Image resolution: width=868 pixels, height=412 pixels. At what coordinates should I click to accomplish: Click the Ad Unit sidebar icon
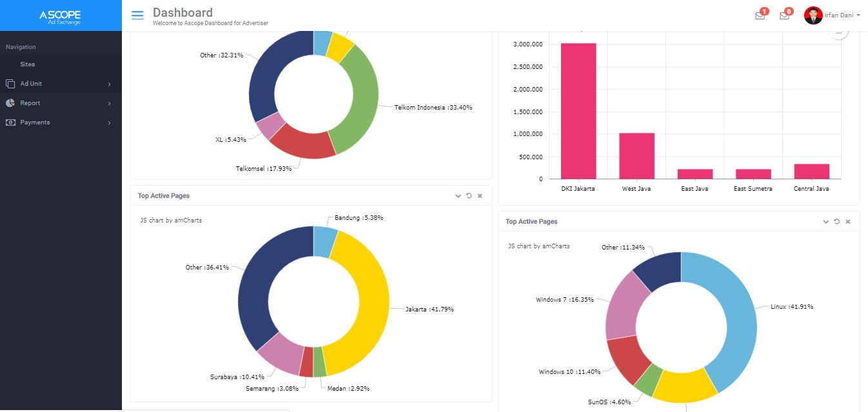click(9, 83)
